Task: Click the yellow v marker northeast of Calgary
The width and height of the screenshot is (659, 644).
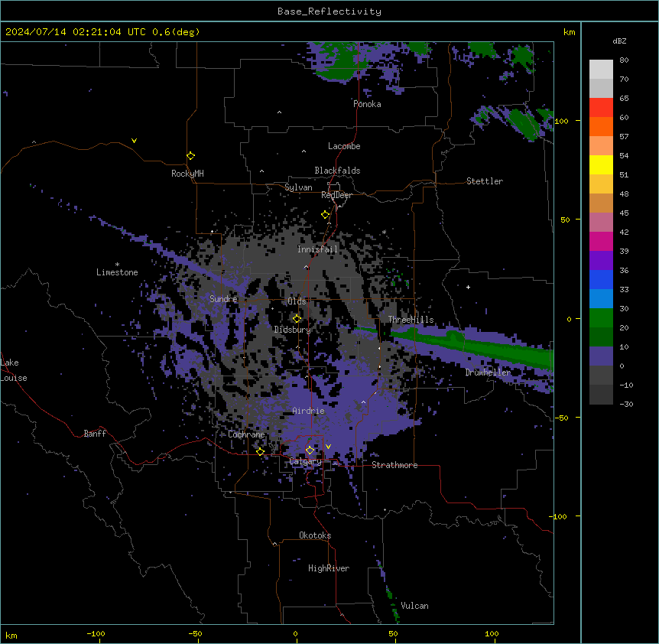Action: click(328, 447)
